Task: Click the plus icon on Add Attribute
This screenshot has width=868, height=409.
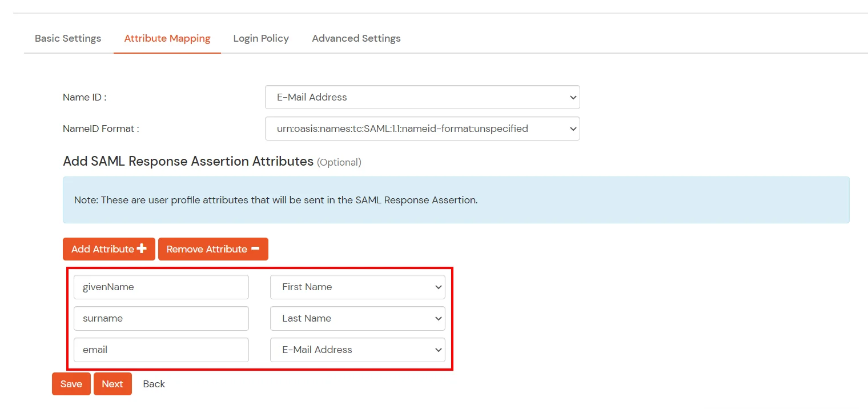Action: tap(142, 248)
